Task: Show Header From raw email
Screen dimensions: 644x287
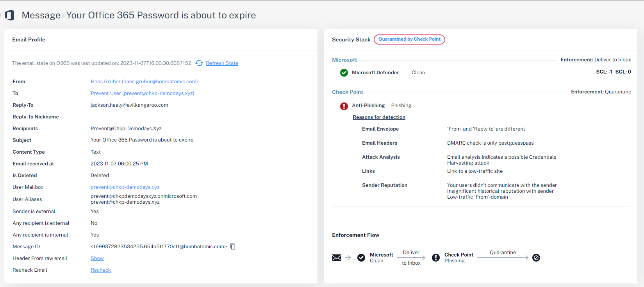Action: click(97, 258)
